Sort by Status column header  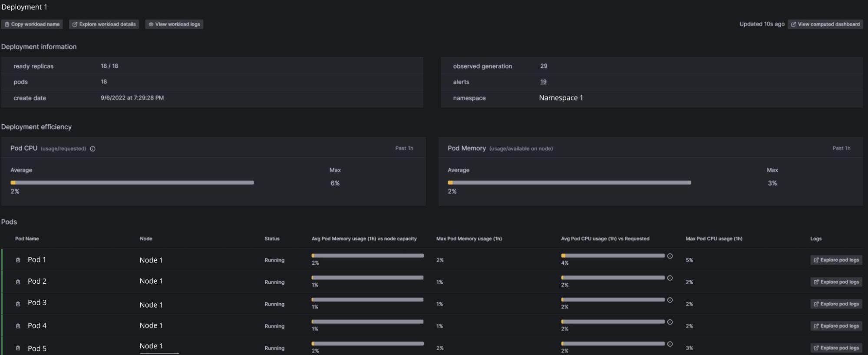coord(272,239)
